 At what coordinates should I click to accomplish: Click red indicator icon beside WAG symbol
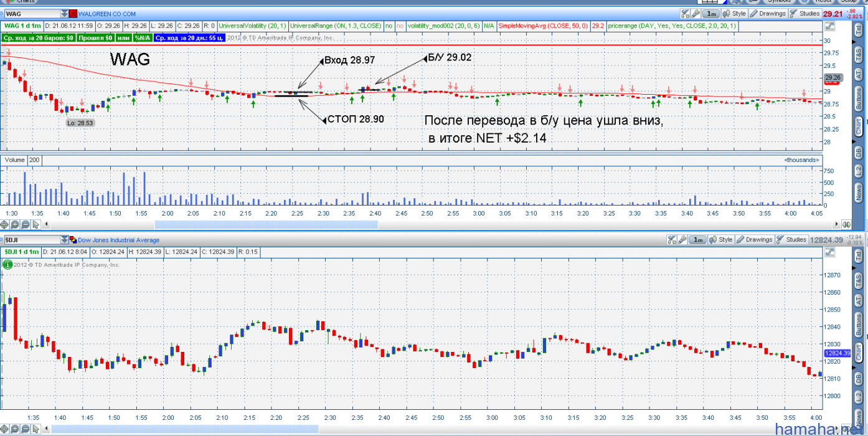tap(73, 13)
